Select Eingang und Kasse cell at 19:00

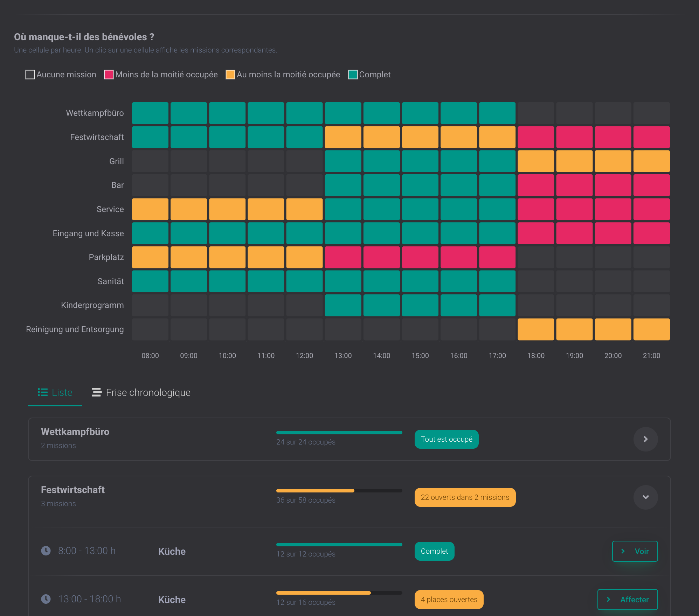pyautogui.click(x=574, y=233)
